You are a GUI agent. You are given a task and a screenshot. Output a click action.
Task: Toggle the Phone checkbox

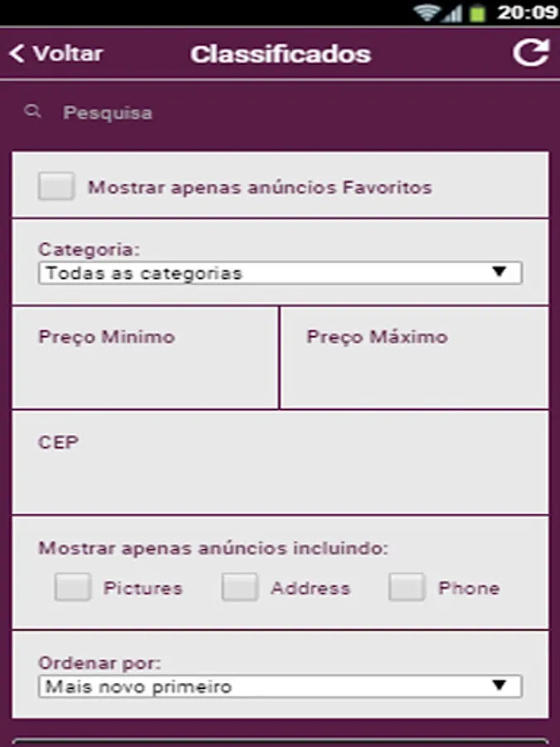[x=407, y=588]
